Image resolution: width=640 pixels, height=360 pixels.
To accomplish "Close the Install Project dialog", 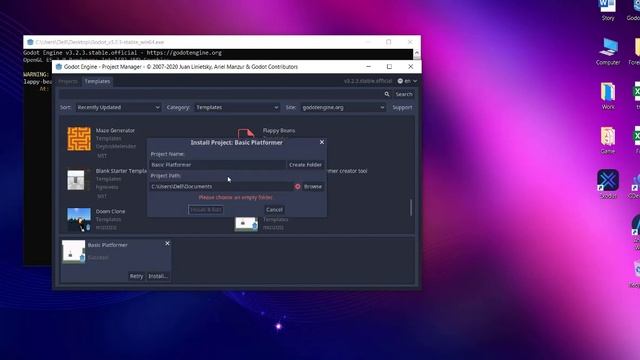I will [322, 142].
